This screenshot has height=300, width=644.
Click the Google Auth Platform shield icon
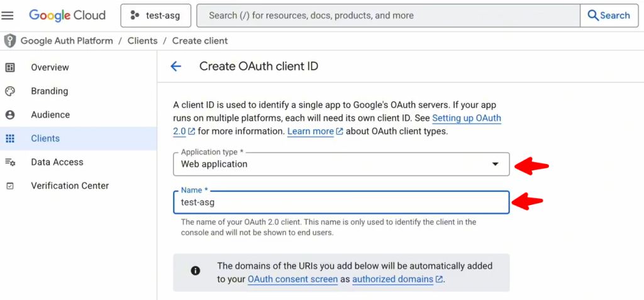(9, 41)
